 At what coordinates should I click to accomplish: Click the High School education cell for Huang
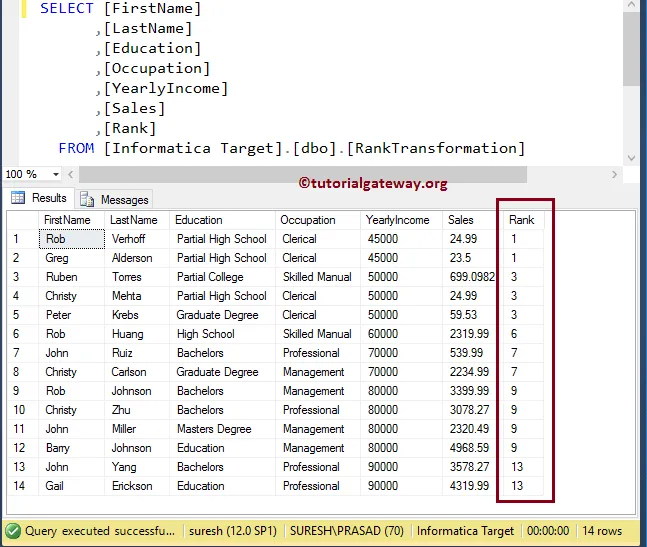[x=222, y=334]
